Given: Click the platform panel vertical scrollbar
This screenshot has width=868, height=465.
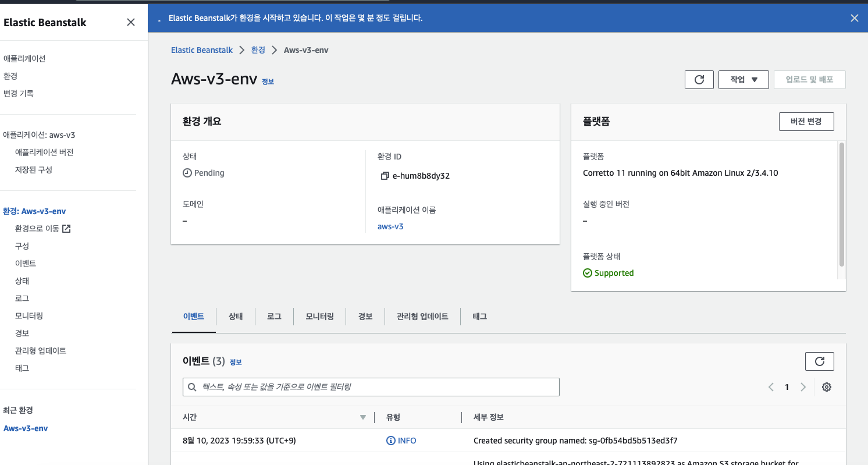Looking at the screenshot, I should (841, 204).
